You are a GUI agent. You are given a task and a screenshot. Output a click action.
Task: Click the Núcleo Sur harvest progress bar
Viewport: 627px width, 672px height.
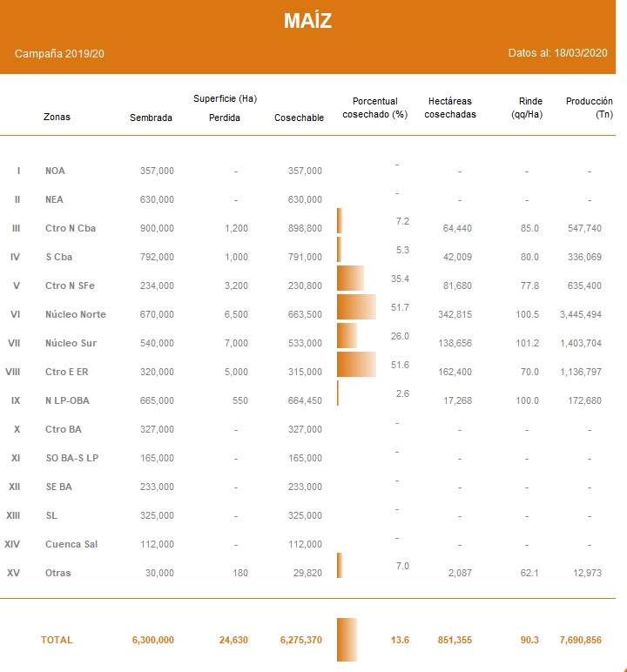pyautogui.click(x=347, y=336)
